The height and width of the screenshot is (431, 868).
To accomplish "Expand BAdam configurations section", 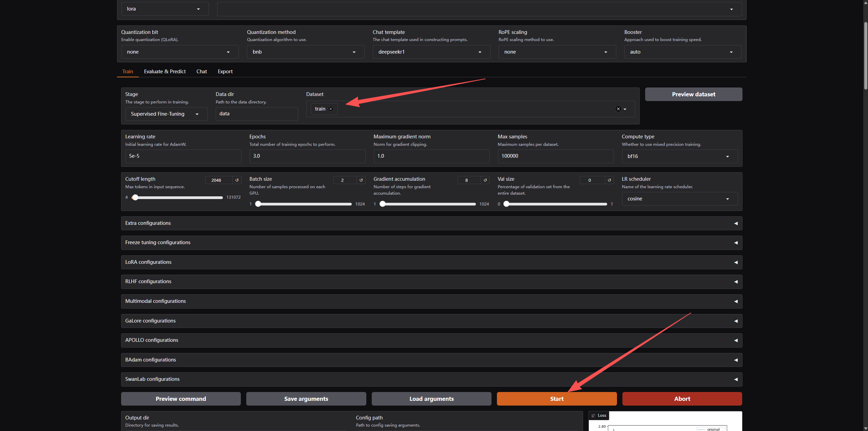I will 431,360.
